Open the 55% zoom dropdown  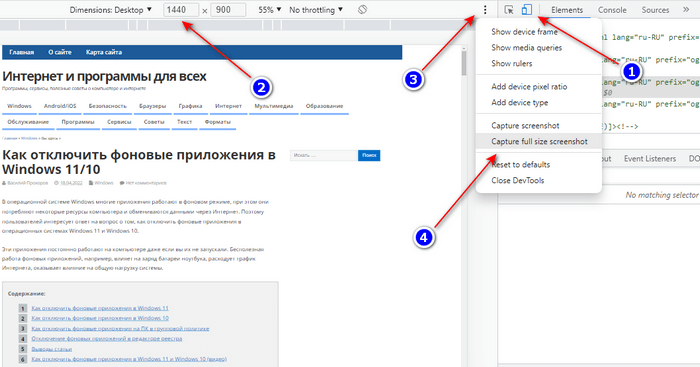270,10
